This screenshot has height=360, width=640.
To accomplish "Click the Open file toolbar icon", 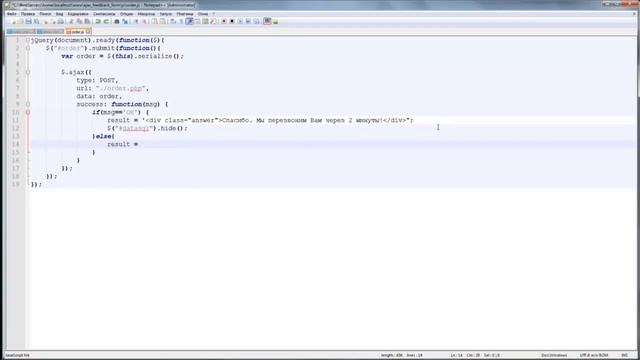I will (x=20, y=21).
